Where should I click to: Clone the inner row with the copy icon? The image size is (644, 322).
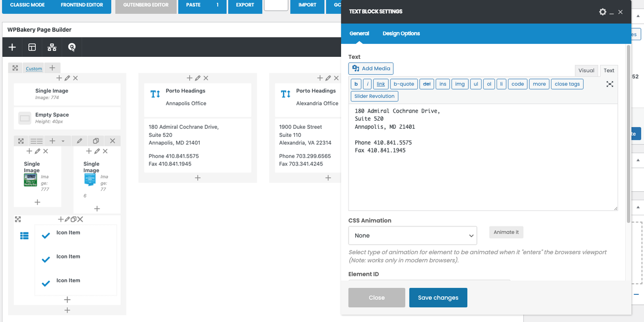click(x=96, y=141)
